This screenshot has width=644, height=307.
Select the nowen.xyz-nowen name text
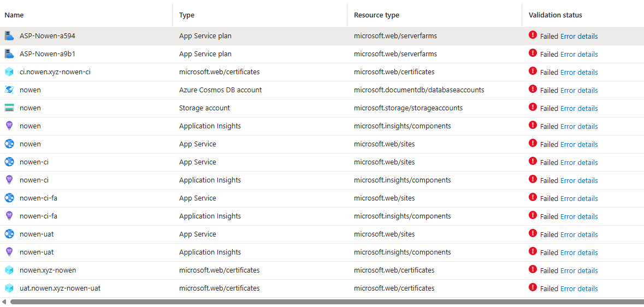point(48,270)
